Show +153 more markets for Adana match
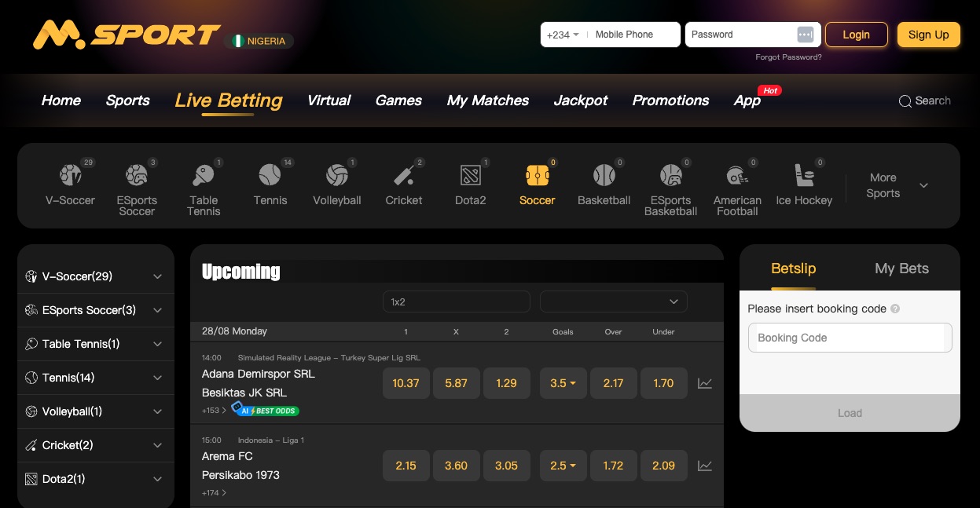The width and height of the screenshot is (980, 508). [214, 411]
